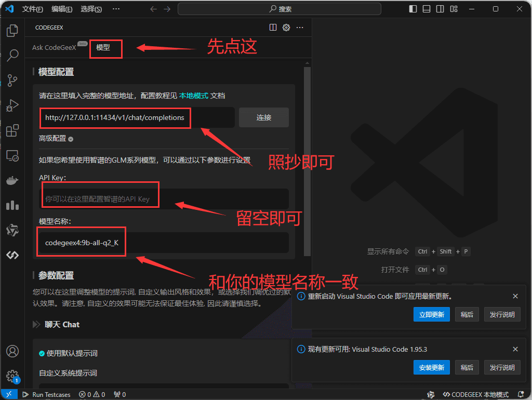
Task: Select the Docker icon in the activity bar
Action: point(12,180)
